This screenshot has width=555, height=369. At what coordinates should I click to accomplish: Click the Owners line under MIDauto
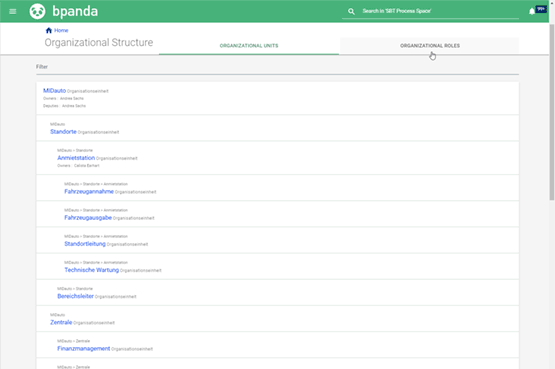click(x=63, y=98)
